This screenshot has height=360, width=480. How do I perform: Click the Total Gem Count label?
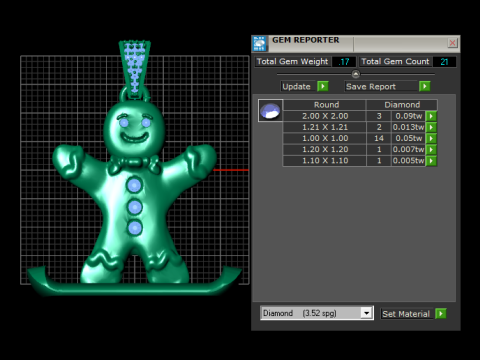click(395, 62)
